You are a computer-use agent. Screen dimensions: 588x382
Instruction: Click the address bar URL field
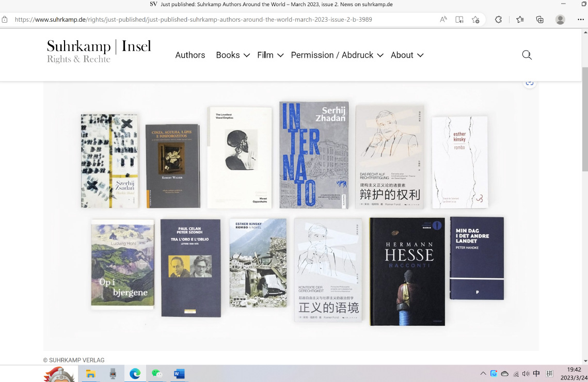tap(206, 20)
